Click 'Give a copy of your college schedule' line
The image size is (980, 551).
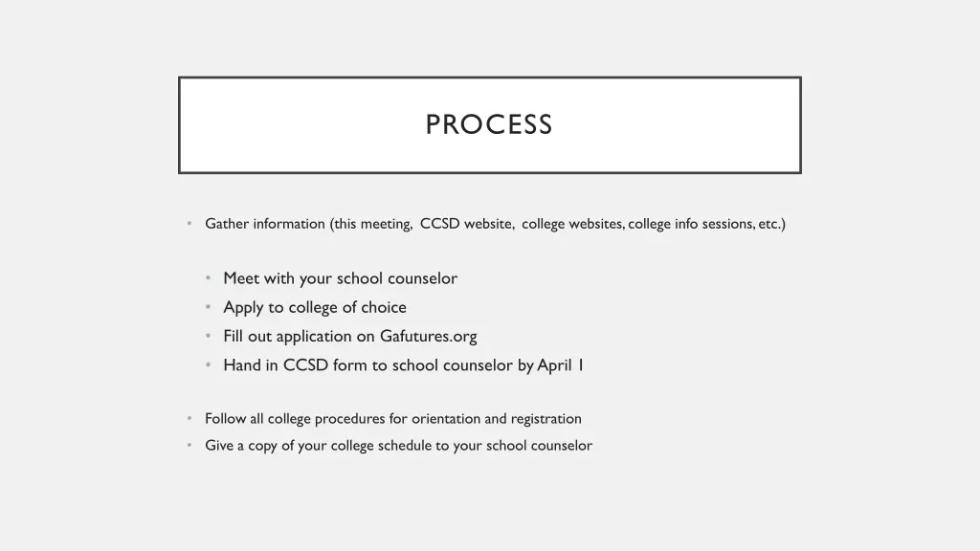pyautogui.click(x=399, y=446)
